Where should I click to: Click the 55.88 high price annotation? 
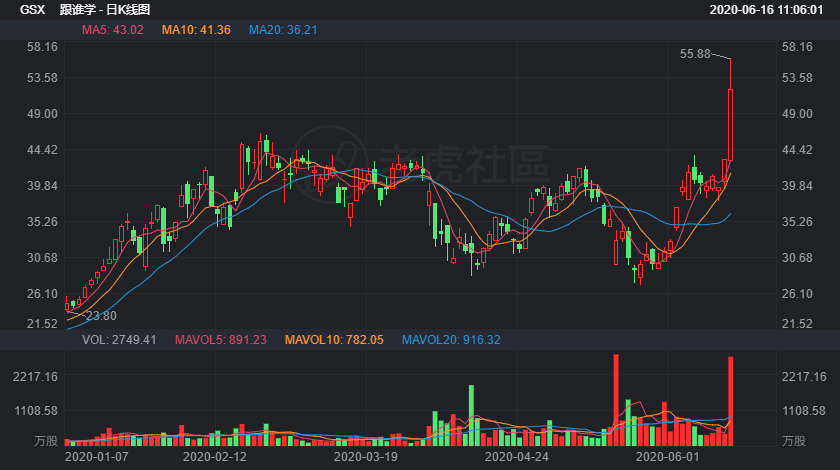pyautogui.click(x=695, y=54)
